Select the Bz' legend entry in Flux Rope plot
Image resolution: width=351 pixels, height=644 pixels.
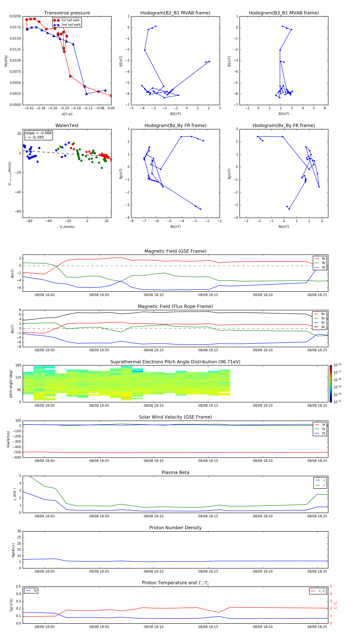(320, 323)
